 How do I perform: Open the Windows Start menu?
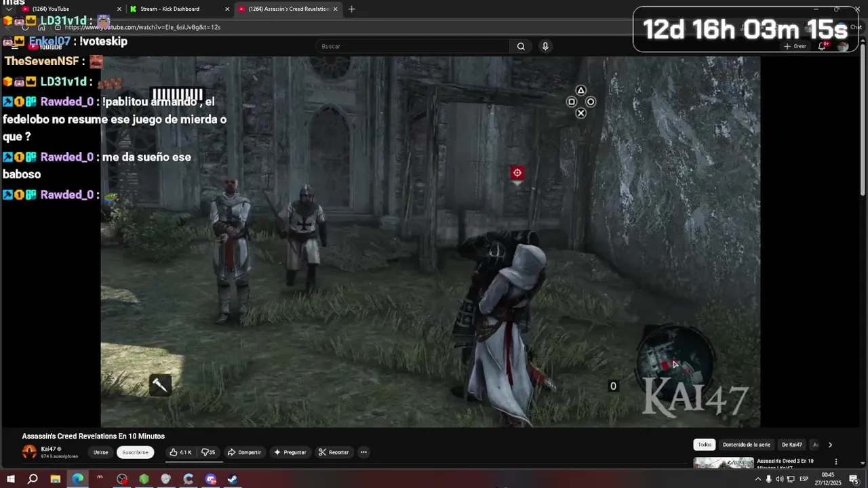pos(10,479)
